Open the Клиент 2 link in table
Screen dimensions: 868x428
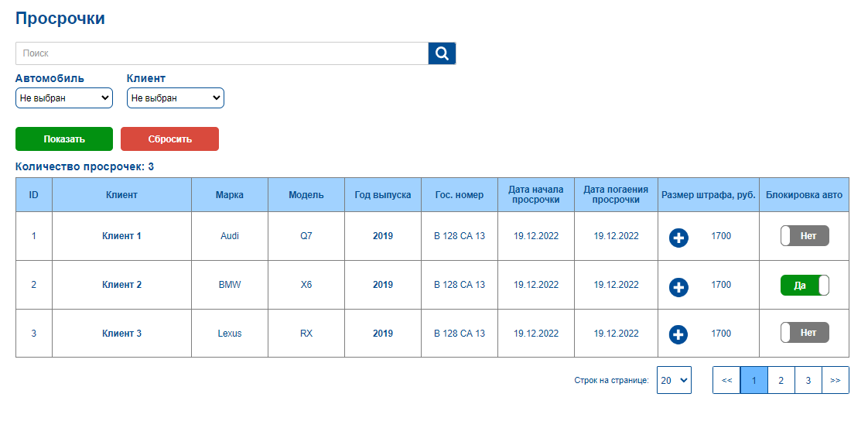click(121, 285)
